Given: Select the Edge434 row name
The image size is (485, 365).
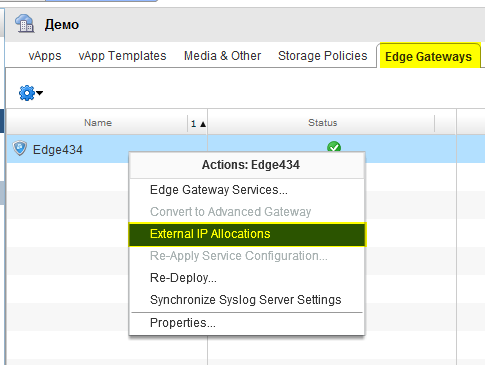Looking at the screenshot, I should pos(58,150).
